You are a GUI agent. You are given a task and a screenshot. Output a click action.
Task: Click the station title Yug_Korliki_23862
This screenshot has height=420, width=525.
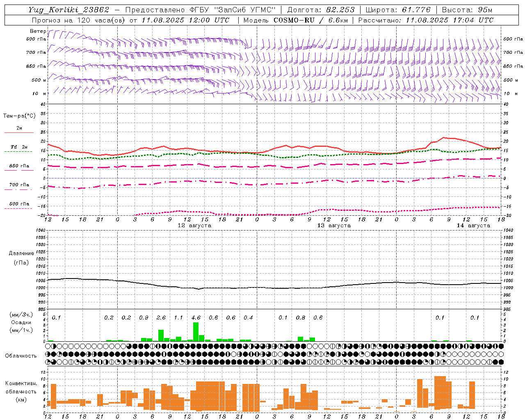click(69, 10)
